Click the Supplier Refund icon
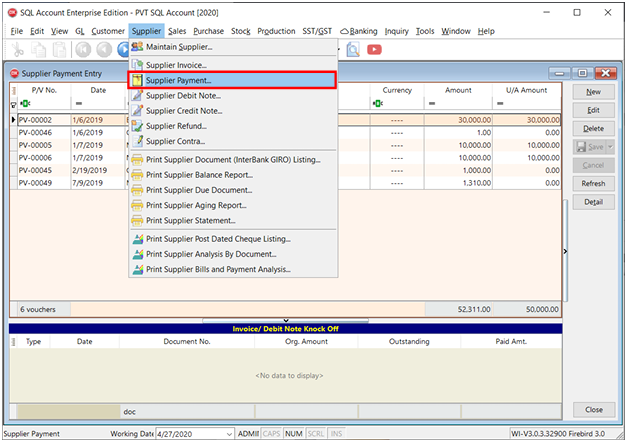This screenshot has height=443, width=628. (x=137, y=126)
